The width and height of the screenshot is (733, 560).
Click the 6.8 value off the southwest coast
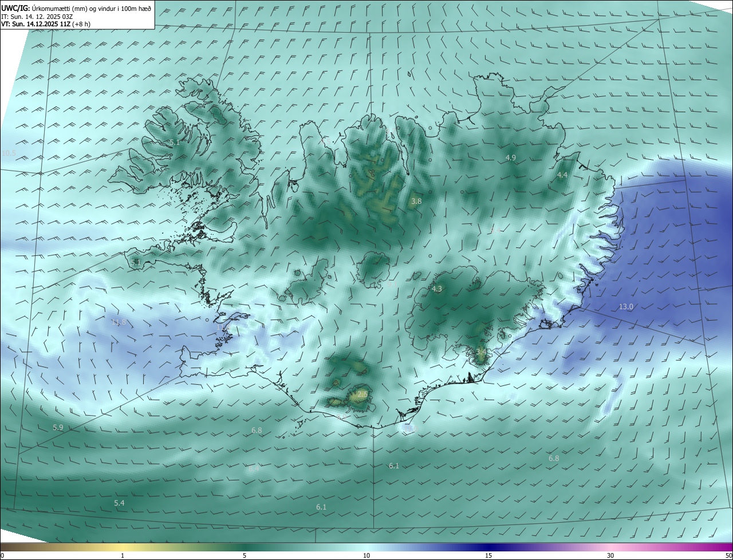(x=257, y=431)
